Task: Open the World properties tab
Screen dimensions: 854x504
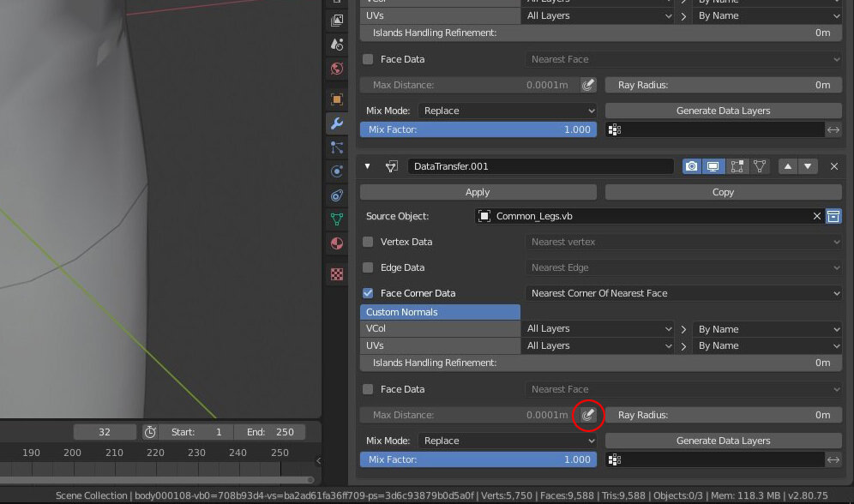Action: (337, 69)
